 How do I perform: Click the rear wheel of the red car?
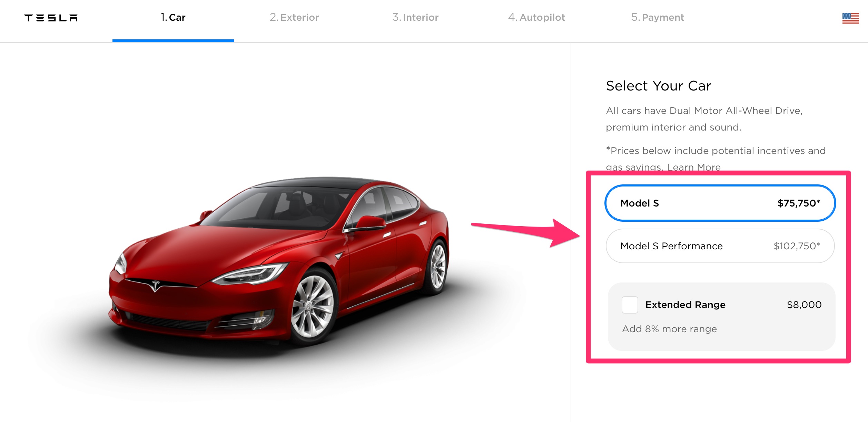click(x=437, y=266)
